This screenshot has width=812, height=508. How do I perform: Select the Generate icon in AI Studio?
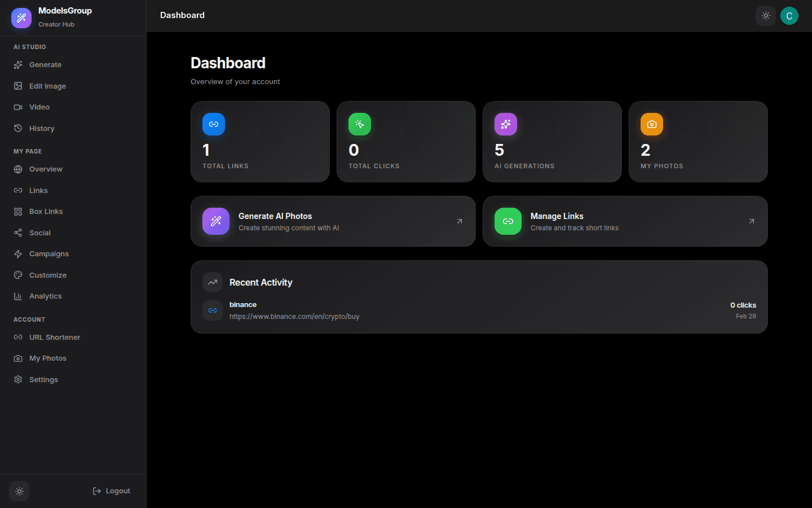(19, 64)
